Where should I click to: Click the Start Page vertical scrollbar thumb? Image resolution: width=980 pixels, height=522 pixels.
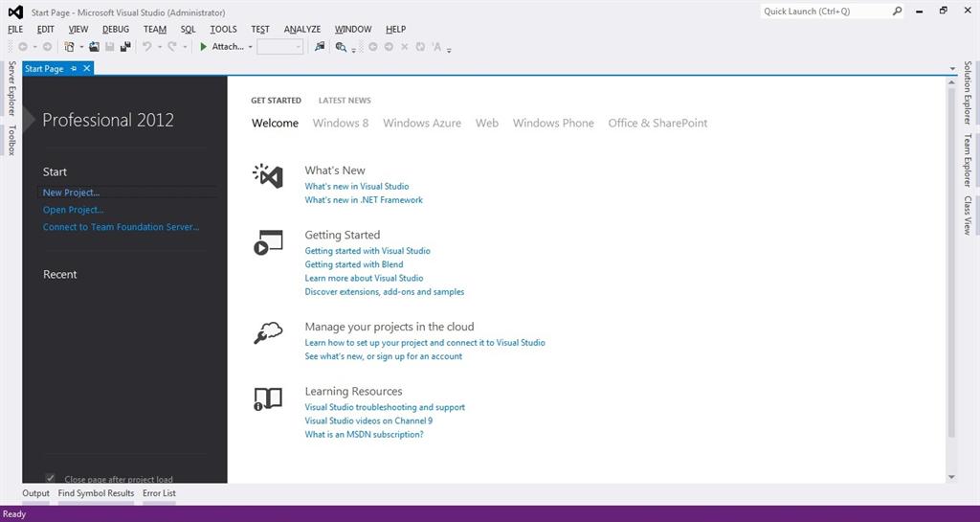tap(951, 262)
